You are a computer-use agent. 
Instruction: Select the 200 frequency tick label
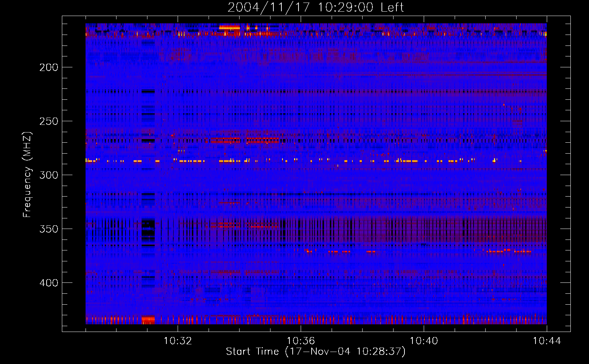pyautogui.click(x=49, y=67)
